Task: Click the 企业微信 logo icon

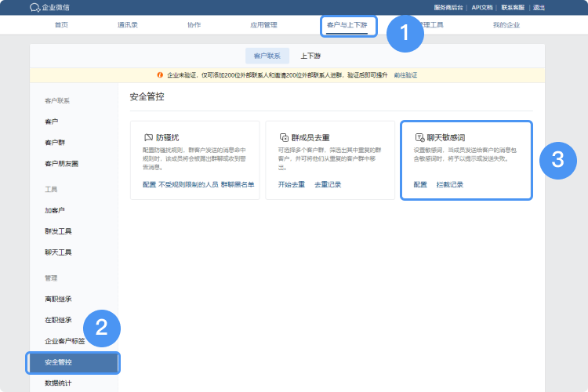Action: coord(34,7)
